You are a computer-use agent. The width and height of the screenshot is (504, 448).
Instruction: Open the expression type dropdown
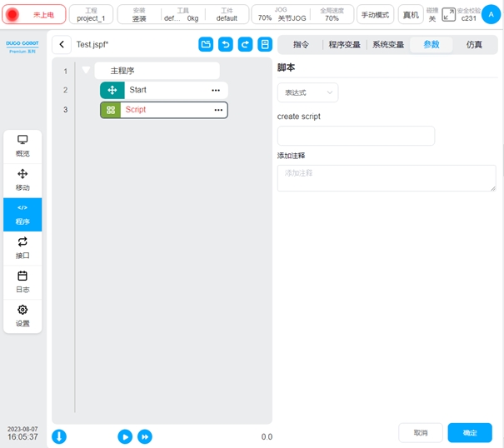click(307, 92)
